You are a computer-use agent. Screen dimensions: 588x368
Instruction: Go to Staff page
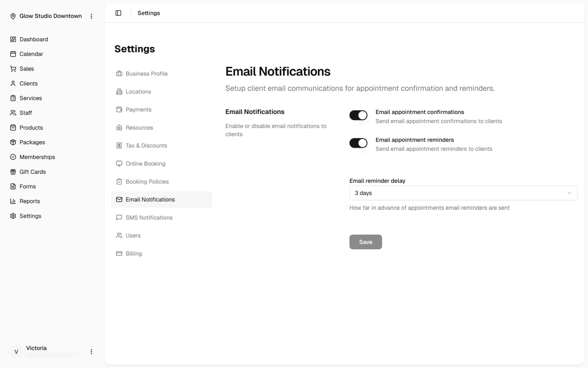tap(52, 113)
